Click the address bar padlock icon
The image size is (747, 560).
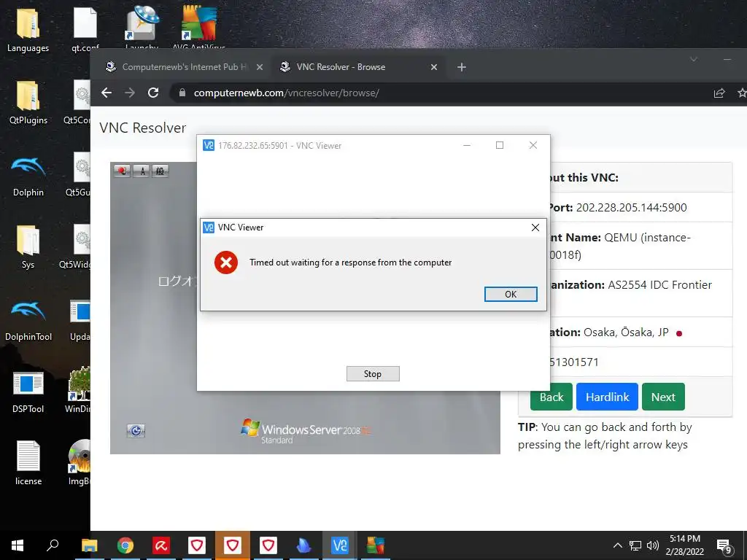pyautogui.click(x=182, y=93)
